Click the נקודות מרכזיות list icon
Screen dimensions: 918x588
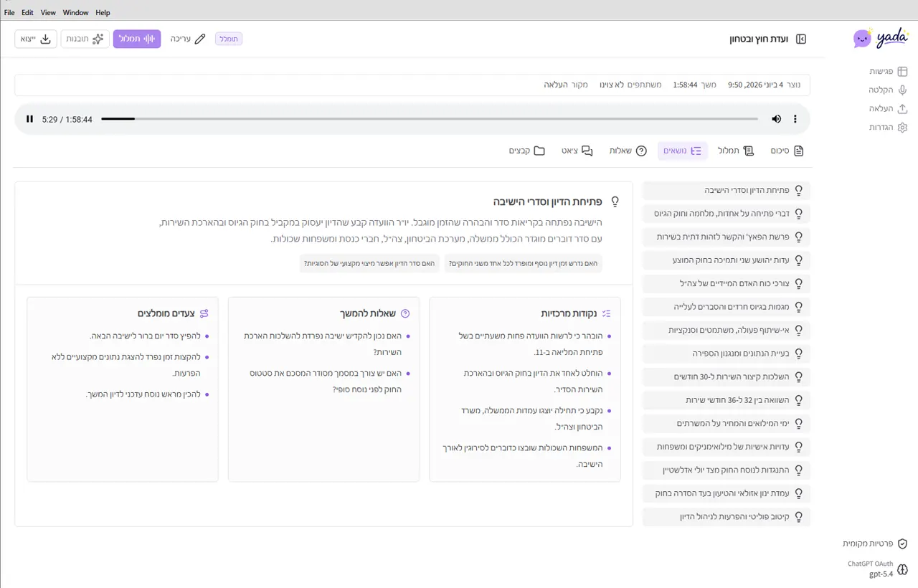[x=606, y=313]
